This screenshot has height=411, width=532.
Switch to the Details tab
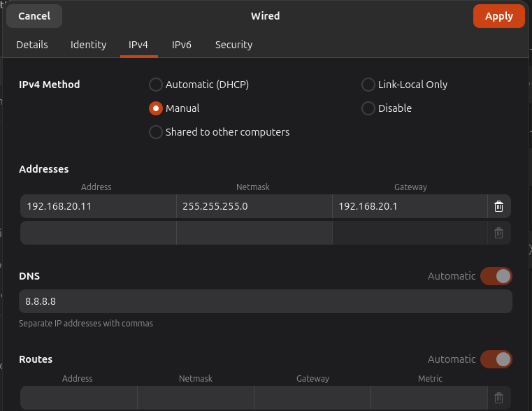[x=32, y=45]
